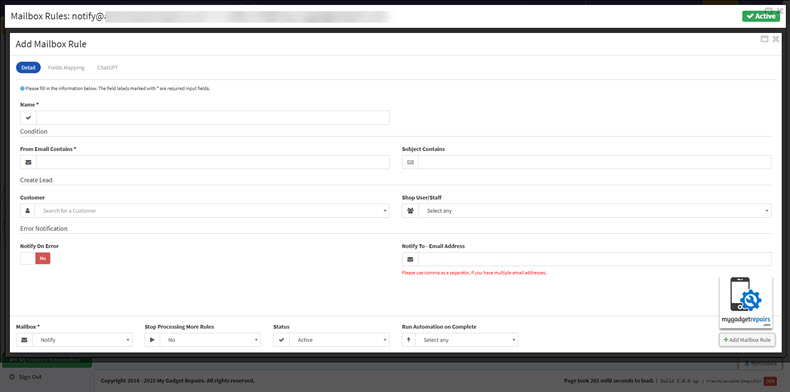
Task: Click the mygadgetrepairs logo image
Action: [x=746, y=303]
